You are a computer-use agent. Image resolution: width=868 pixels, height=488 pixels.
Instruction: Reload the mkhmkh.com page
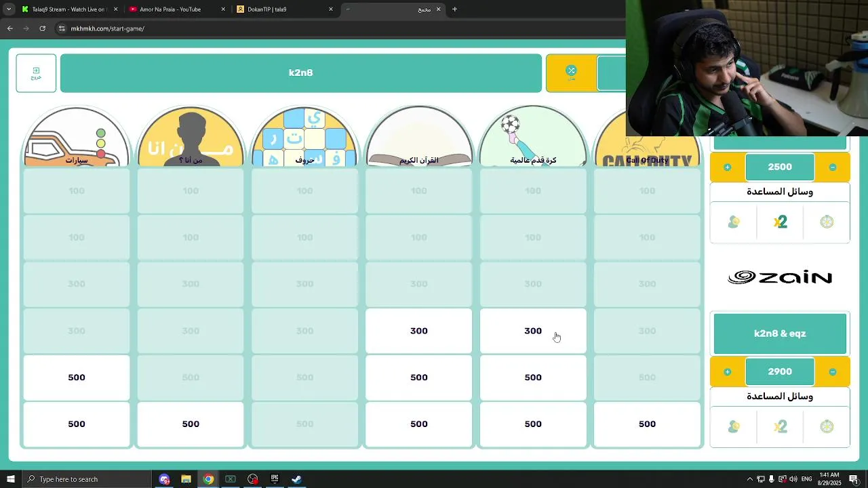click(42, 28)
